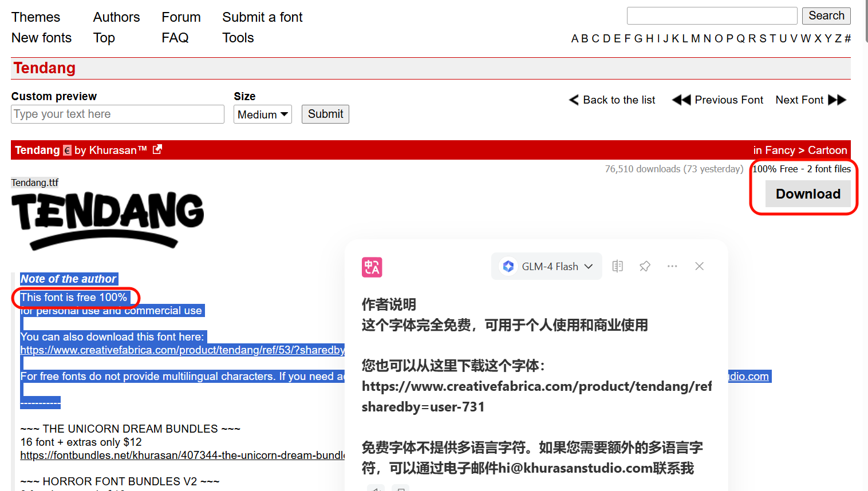Jump to the Next Font
868x491 pixels.
[810, 100]
